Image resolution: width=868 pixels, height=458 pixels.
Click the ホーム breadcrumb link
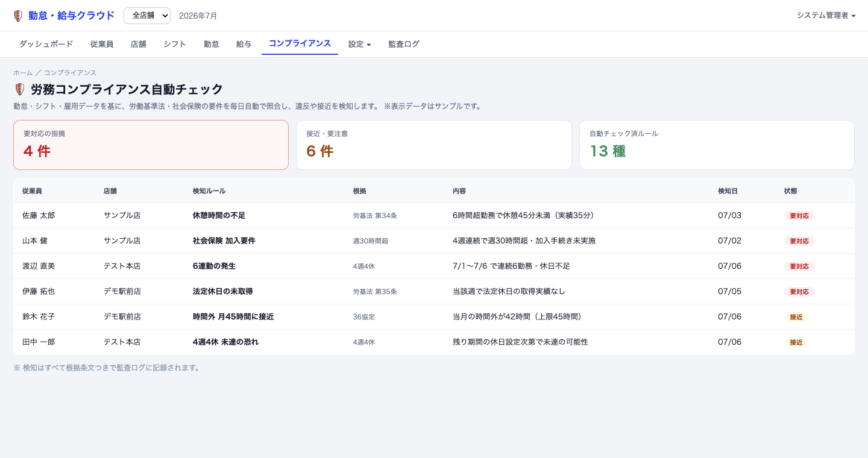[x=23, y=73]
